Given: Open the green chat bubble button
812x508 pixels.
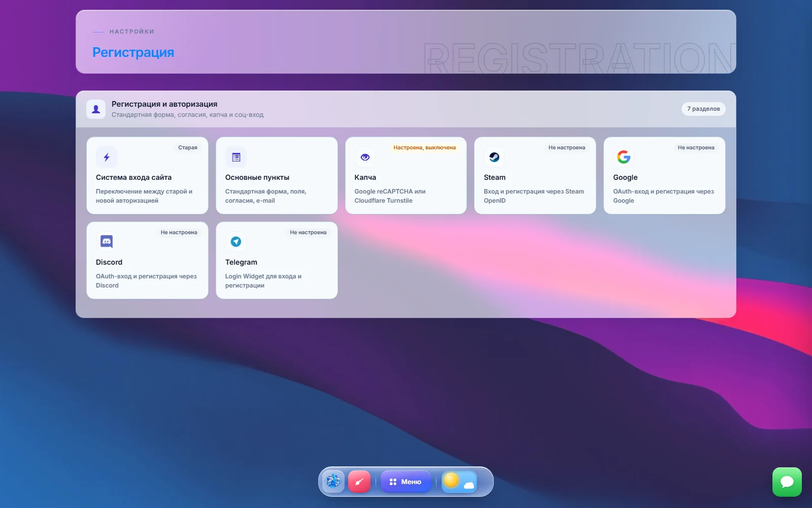Looking at the screenshot, I should click(x=787, y=482).
